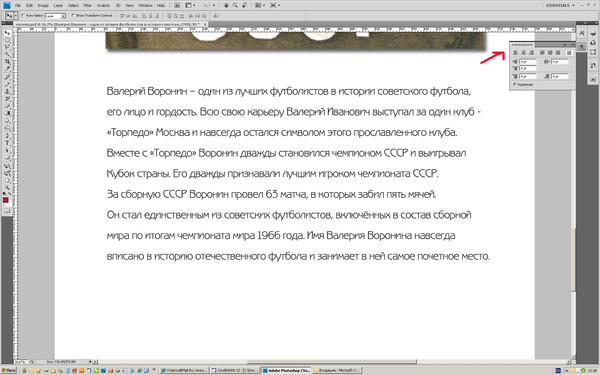The image size is (600, 375).
Task: Toggle the Show Transform Controls checkbox
Action: 73,16
